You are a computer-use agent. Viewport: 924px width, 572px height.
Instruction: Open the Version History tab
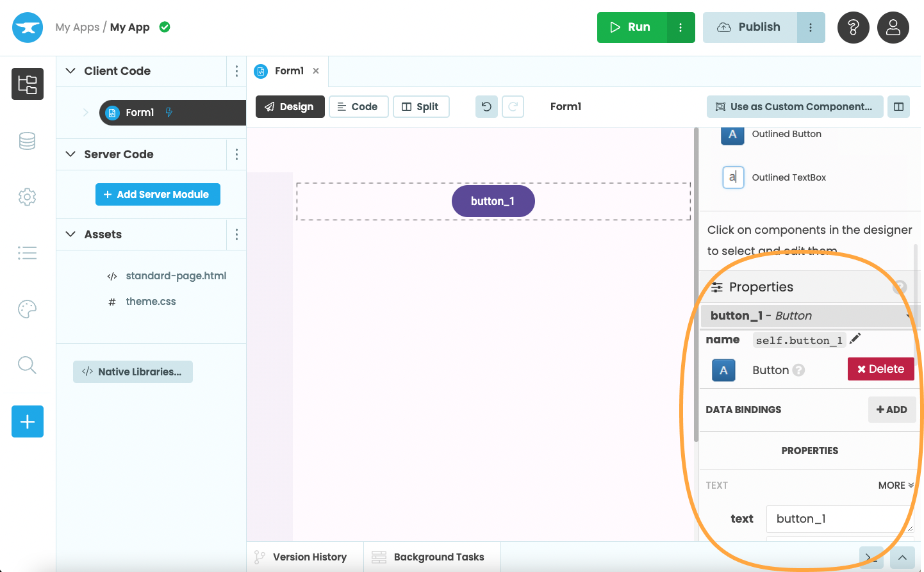tap(302, 557)
